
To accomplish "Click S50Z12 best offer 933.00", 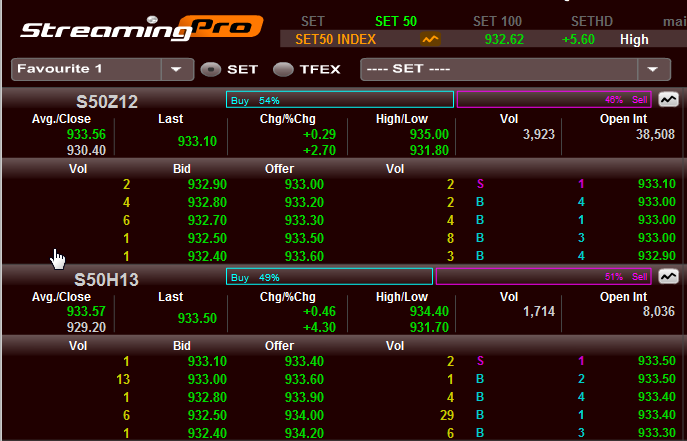I will point(304,184).
